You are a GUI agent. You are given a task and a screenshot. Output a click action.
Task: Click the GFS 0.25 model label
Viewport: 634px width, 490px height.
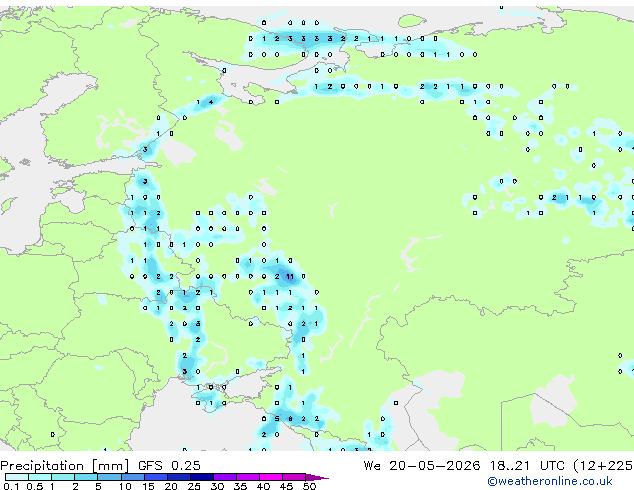[x=169, y=466]
